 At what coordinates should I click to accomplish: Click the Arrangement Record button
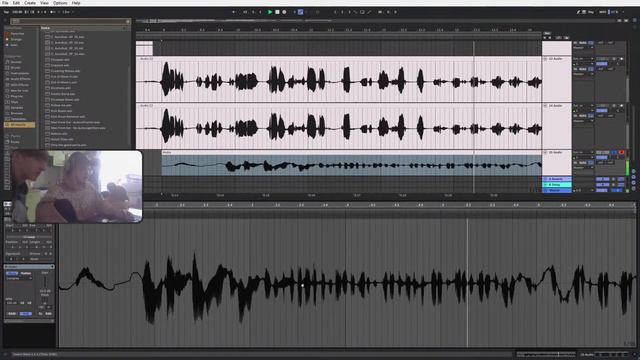coord(284,12)
